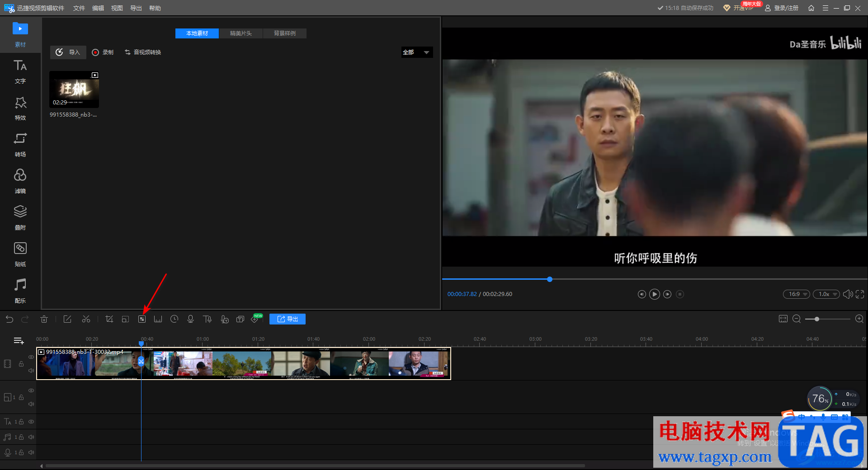Click the trash delete icon
Screen dimensions: 868x470
(x=44, y=319)
